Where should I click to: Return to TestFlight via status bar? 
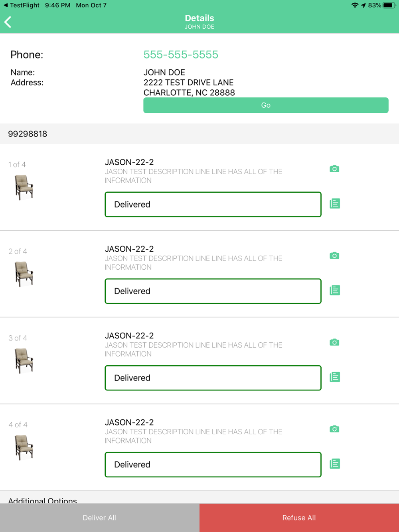pyautogui.click(x=22, y=5)
